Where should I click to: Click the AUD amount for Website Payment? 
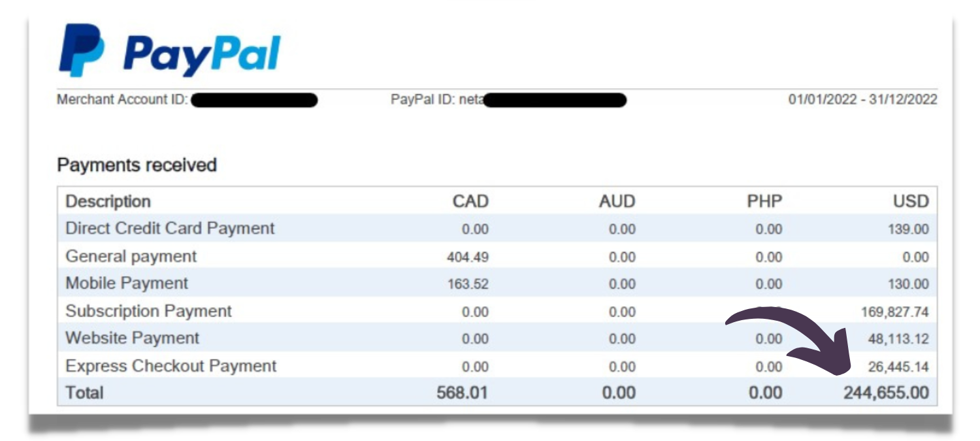(623, 340)
